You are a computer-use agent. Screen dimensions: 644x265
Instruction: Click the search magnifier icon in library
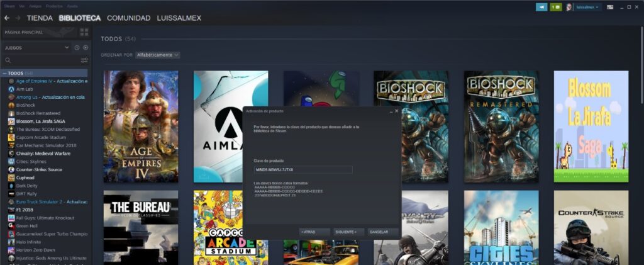click(x=8, y=60)
